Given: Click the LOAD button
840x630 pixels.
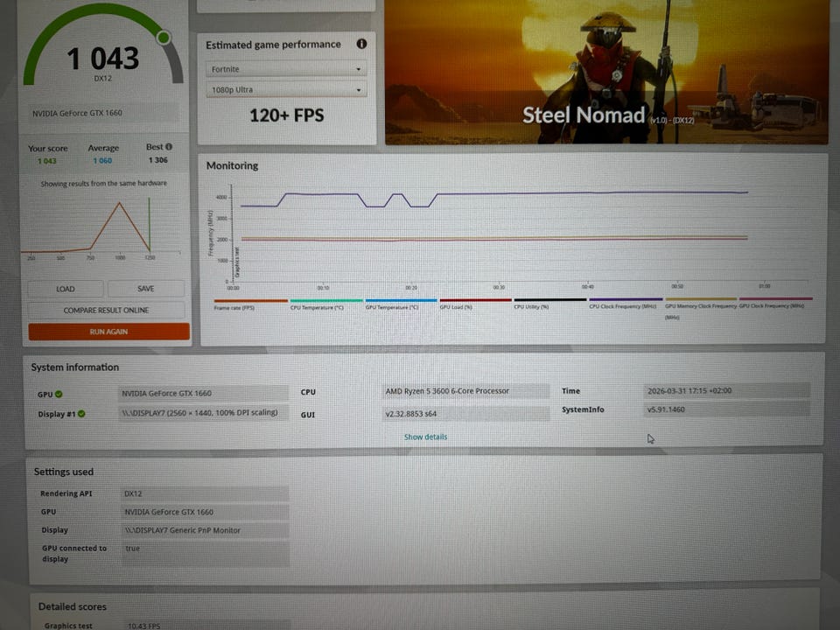Looking at the screenshot, I should pyautogui.click(x=66, y=289).
